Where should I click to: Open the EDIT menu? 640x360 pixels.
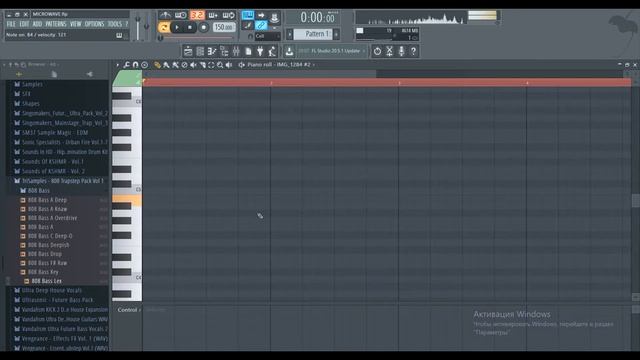(x=24, y=24)
